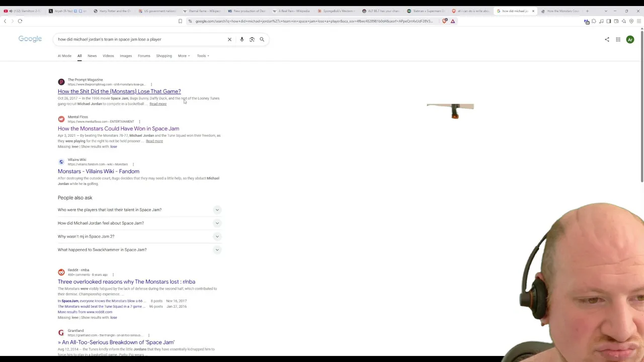Share the search results via share icon
Image resolution: width=644 pixels, height=362 pixels.
click(607, 39)
